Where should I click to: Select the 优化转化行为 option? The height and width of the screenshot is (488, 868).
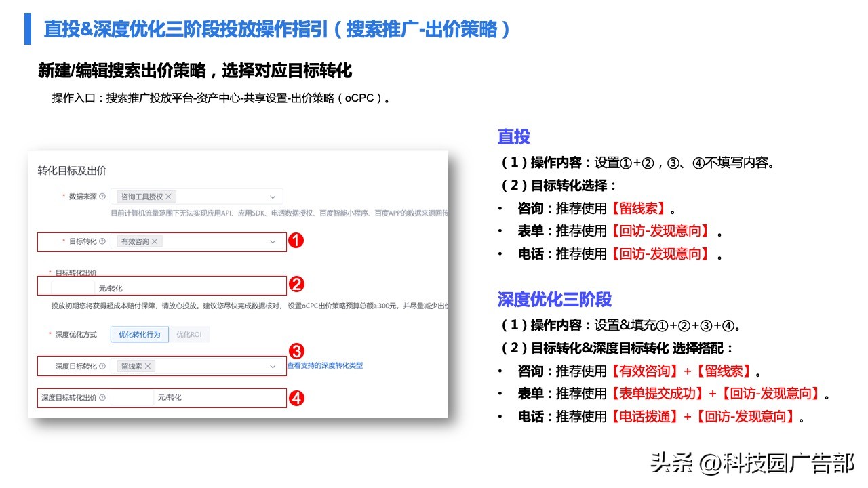pyautogui.click(x=139, y=334)
